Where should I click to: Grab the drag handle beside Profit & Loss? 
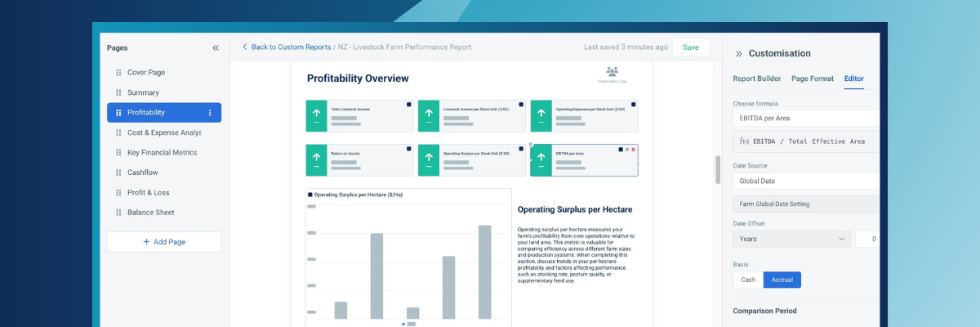click(118, 192)
